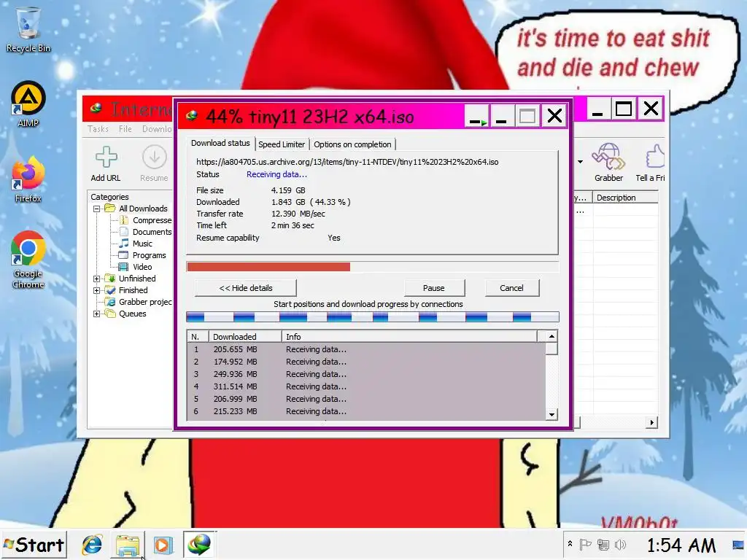Click the Action Center flag tray icon
The image size is (747, 560).
[585, 544]
